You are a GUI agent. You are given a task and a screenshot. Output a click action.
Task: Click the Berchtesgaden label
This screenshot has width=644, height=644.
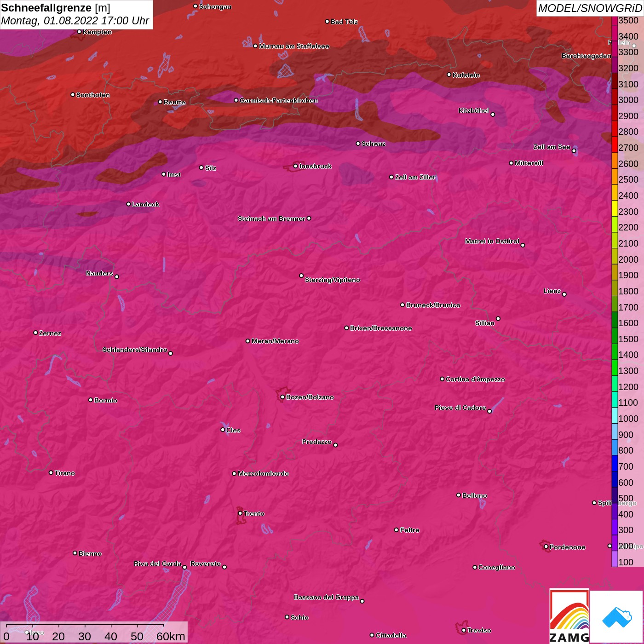[x=586, y=56]
